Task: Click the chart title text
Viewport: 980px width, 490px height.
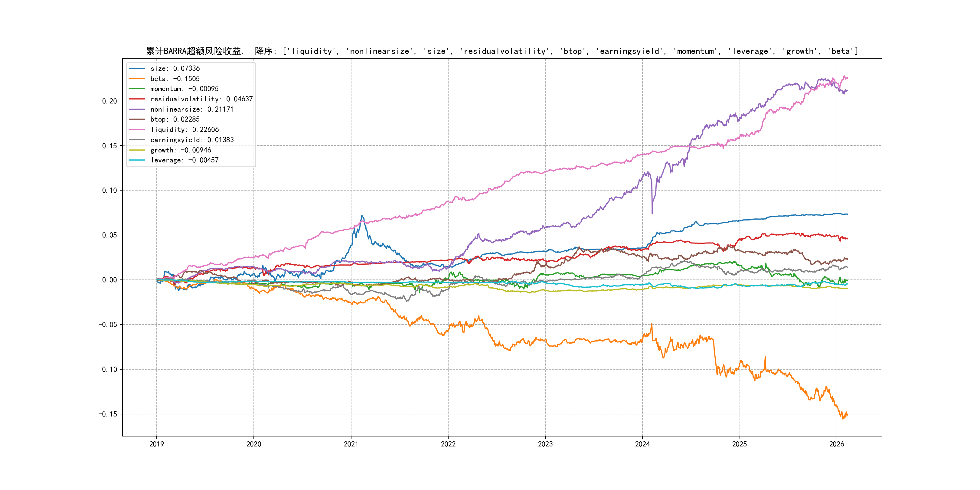Action: tap(502, 51)
